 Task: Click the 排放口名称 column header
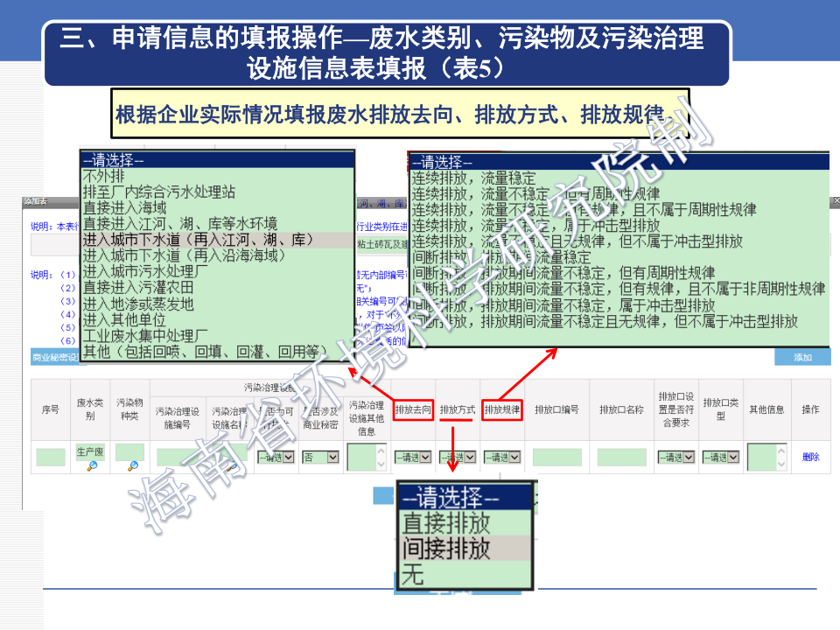point(621,409)
